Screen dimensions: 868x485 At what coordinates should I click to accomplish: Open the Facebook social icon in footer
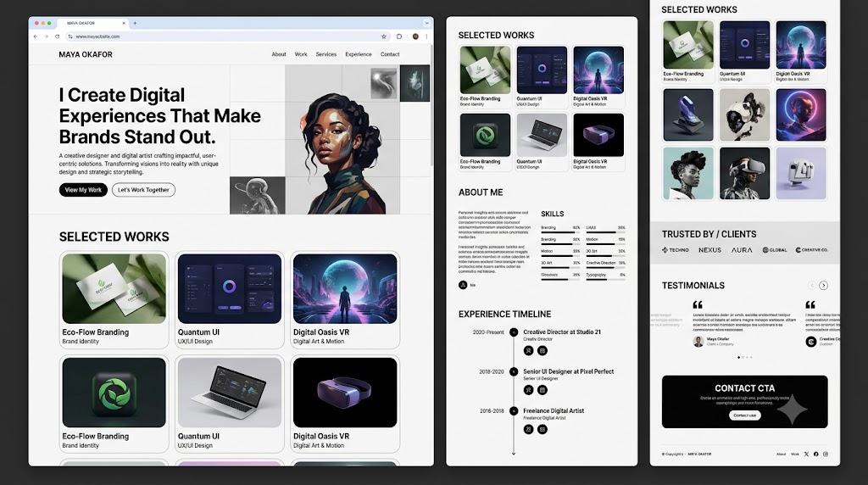point(816,454)
